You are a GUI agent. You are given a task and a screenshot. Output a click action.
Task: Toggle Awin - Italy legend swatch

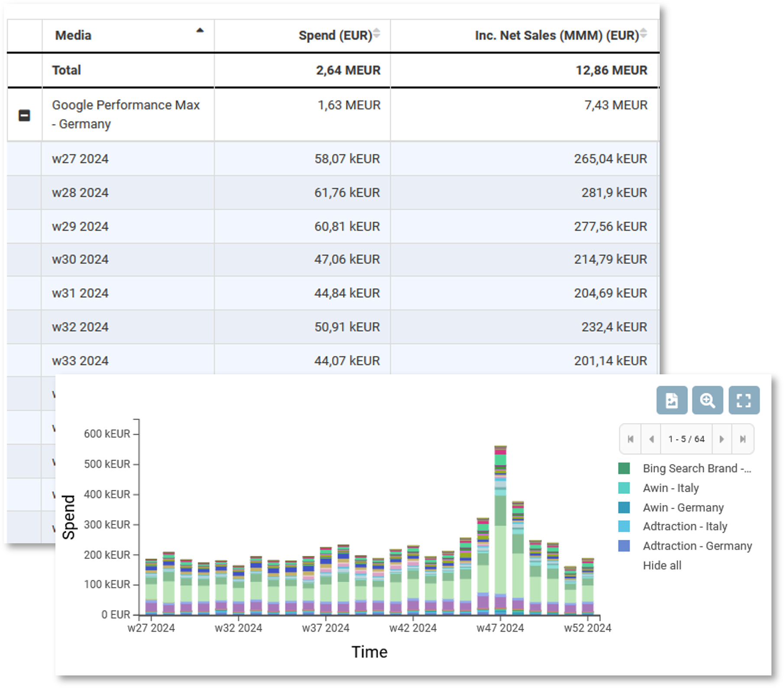click(624, 488)
